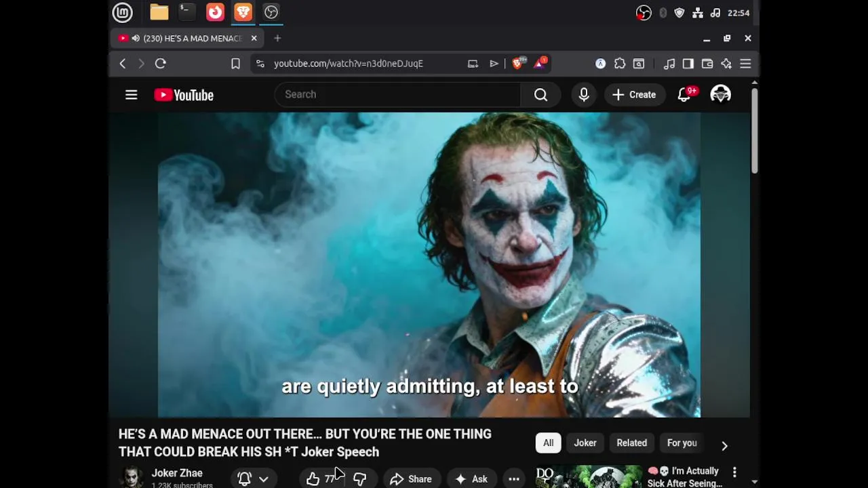Toggle the browser sidebar panel

tap(688, 64)
